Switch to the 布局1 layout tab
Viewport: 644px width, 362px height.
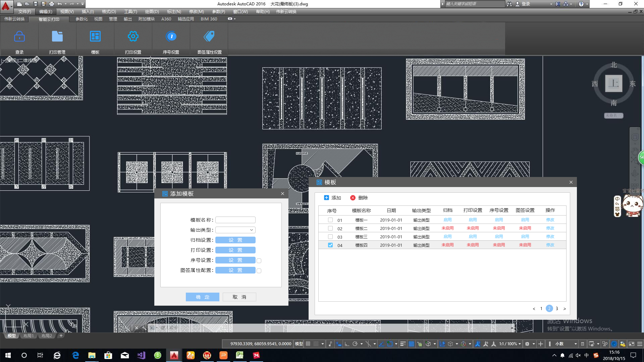pyautogui.click(x=29, y=336)
